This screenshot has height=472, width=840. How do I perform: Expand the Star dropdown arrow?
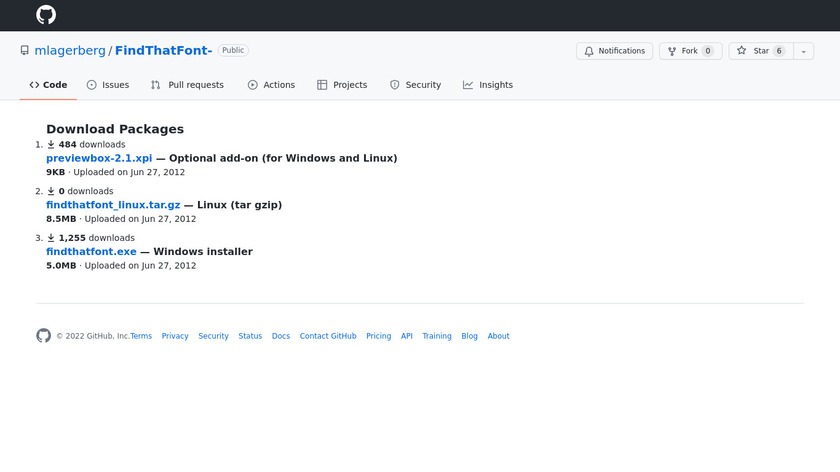(803, 51)
